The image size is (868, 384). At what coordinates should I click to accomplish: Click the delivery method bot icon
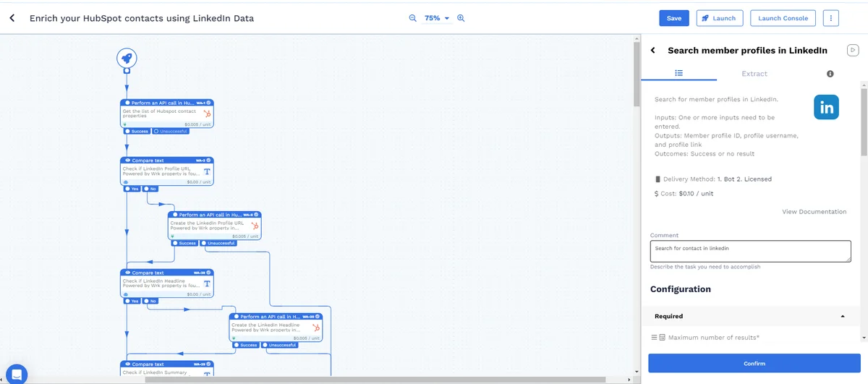[658, 179]
